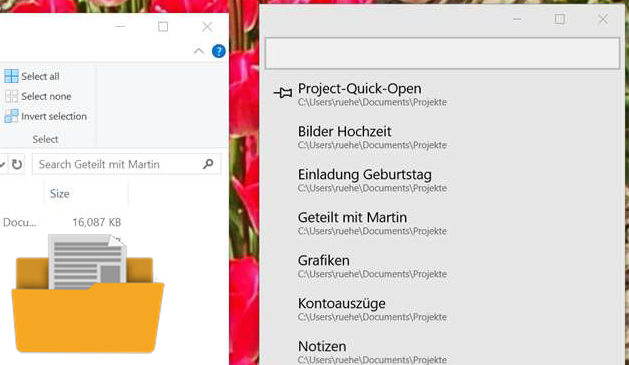
Task: Click the empty quick-open search box
Action: point(442,53)
